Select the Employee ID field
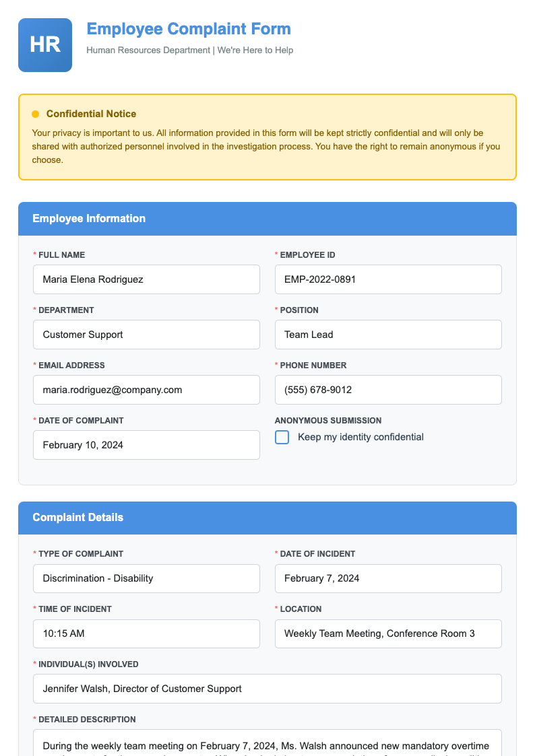535x756 pixels. (388, 279)
